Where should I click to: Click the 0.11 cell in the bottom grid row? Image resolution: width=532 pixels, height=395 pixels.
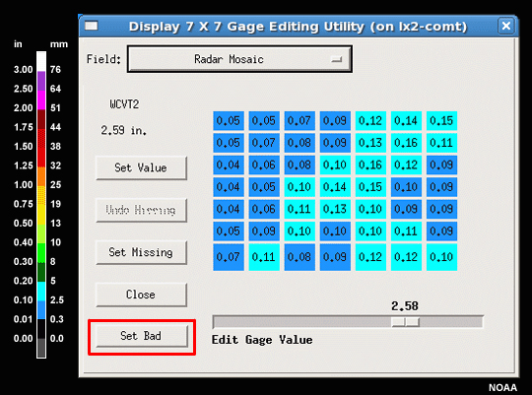tap(264, 257)
